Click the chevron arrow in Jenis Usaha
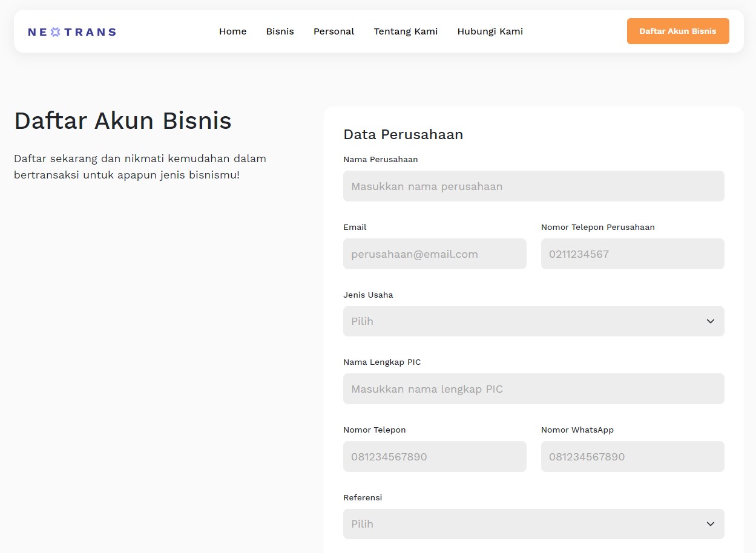Viewport: 756px width, 553px height. coord(710,321)
